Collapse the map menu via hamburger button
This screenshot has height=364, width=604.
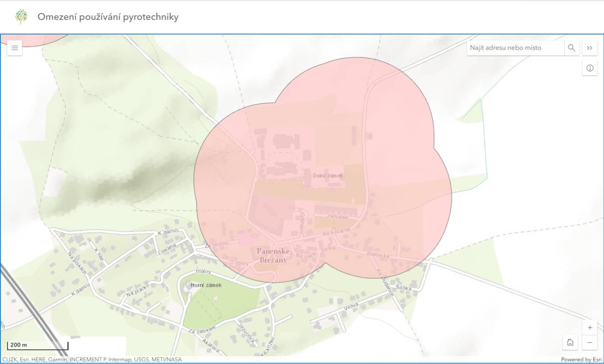point(15,47)
